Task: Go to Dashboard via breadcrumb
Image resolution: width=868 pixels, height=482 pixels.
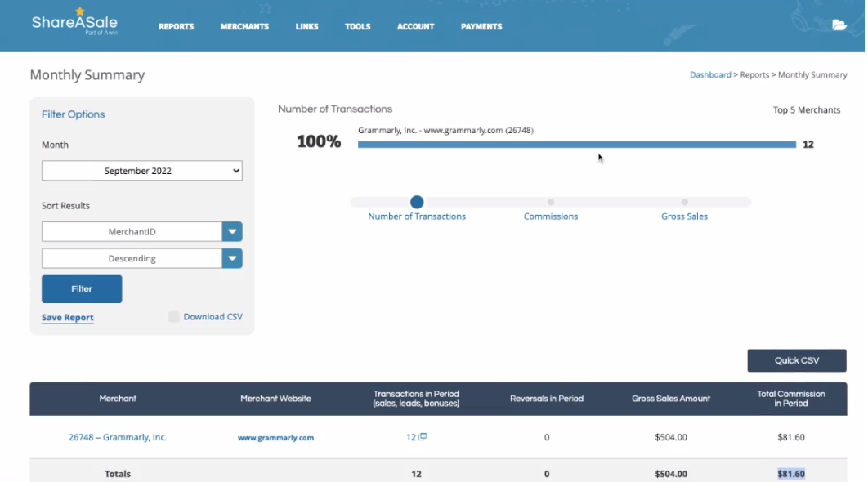Action: click(710, 74)
